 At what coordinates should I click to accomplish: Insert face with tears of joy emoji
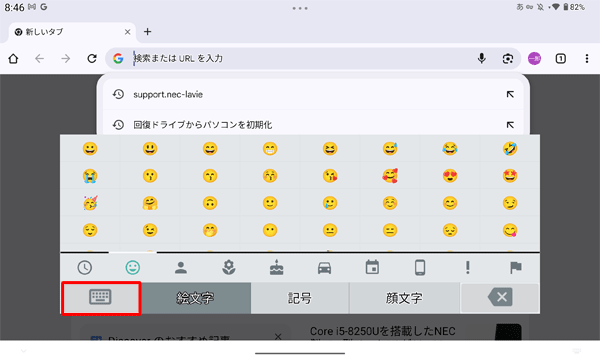pyautogui.click(x=450, y=148)
